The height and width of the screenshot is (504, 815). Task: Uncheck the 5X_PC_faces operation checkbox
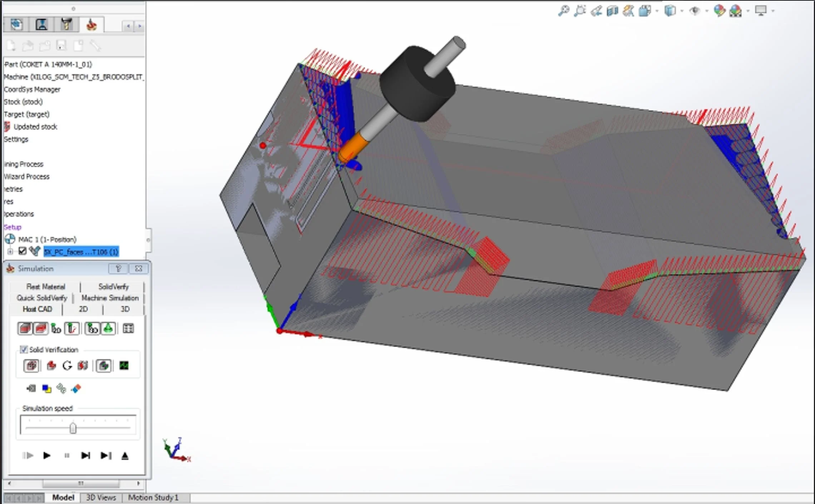pos(22,251)
